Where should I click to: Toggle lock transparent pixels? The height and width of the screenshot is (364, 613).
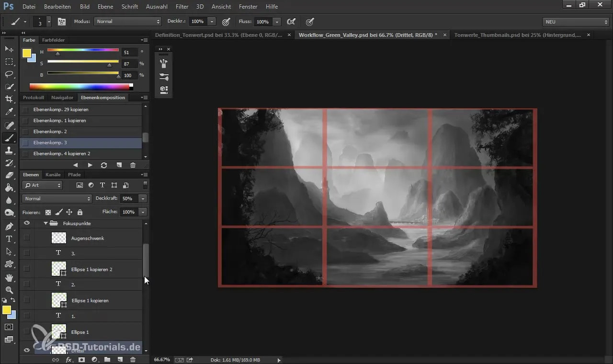click(48, 212)
